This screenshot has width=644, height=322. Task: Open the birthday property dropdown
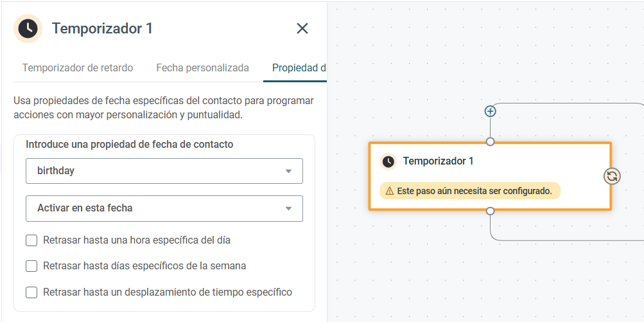tap(164, 171)
